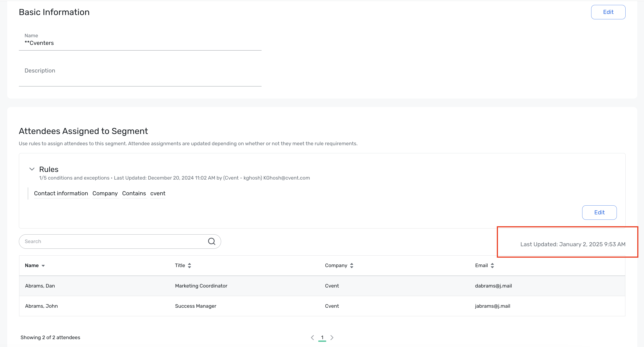Click the Name column header
The width and height of the screenshot is (644, 347).
pos(32,265)
